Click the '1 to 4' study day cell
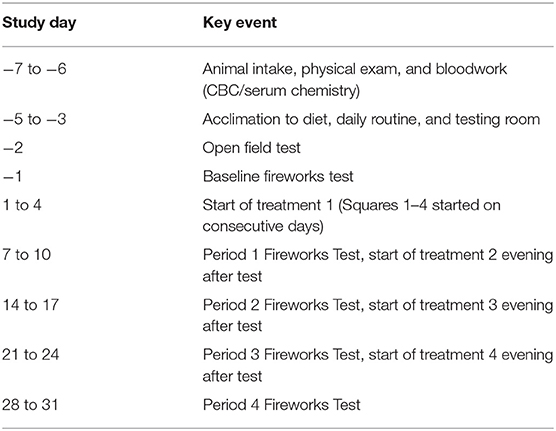Image resolution: width=556 pixels, height=431 pixels. coord(22,205)
